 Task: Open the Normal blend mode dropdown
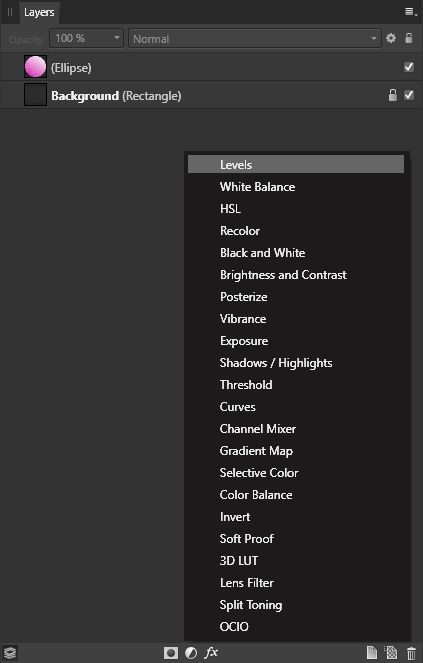pyautogui.click(x=255, y=38)
